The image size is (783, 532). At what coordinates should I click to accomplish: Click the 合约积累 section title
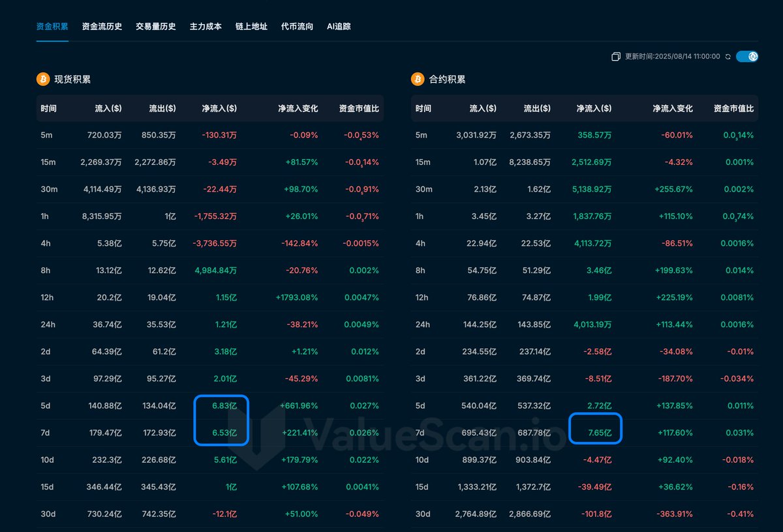(447, 80)
